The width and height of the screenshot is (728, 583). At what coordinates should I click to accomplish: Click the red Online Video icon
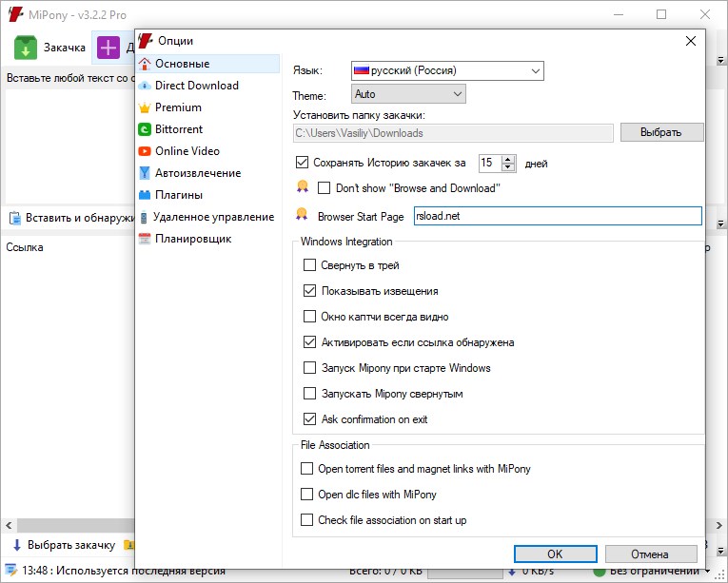point(145,151)
